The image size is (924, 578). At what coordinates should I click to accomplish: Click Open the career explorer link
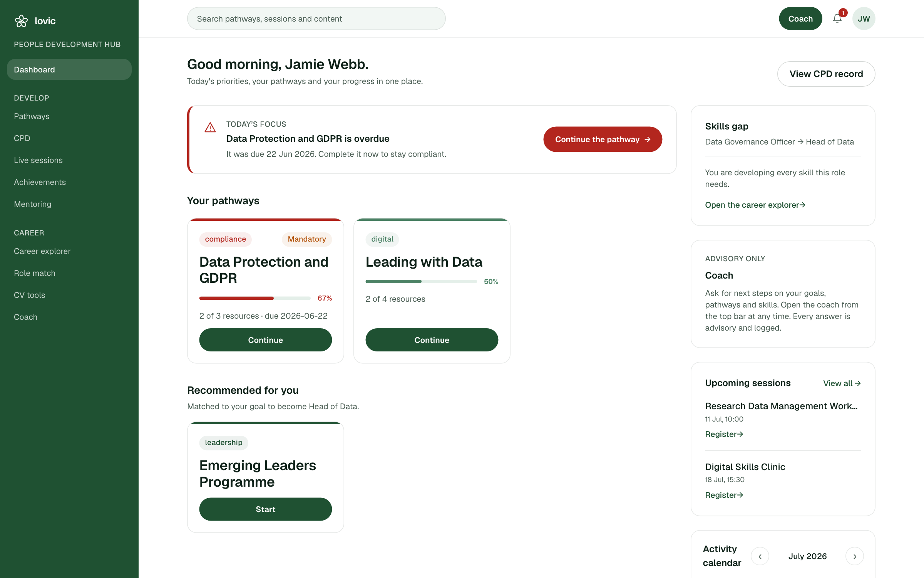coord(755,205)
